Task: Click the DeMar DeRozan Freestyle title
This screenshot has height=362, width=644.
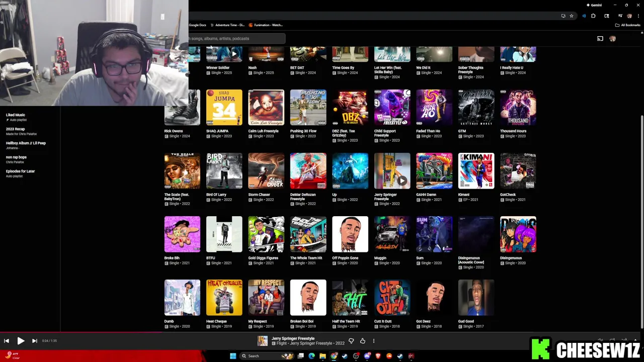Action: [303, 197]
